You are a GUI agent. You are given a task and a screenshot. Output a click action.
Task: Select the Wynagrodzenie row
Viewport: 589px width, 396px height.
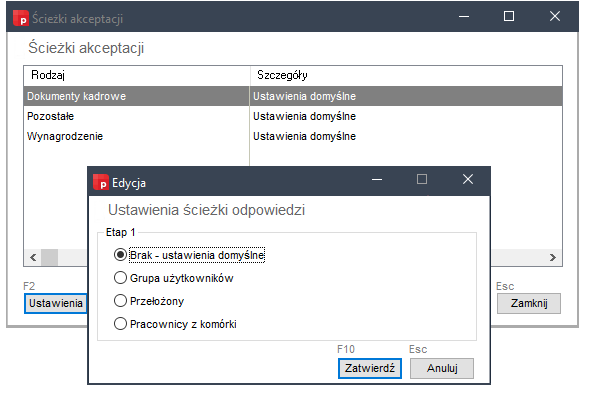[293, 136]
